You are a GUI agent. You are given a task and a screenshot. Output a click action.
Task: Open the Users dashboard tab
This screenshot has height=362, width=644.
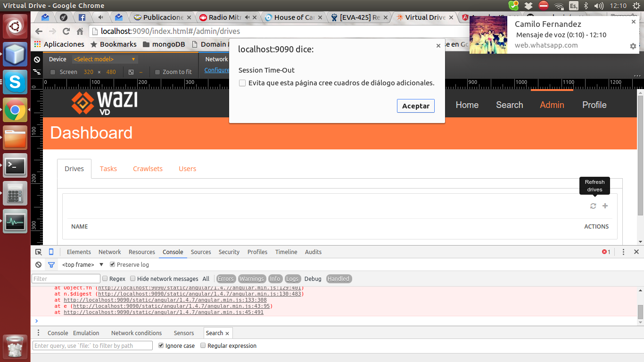(x=187, y=169)
